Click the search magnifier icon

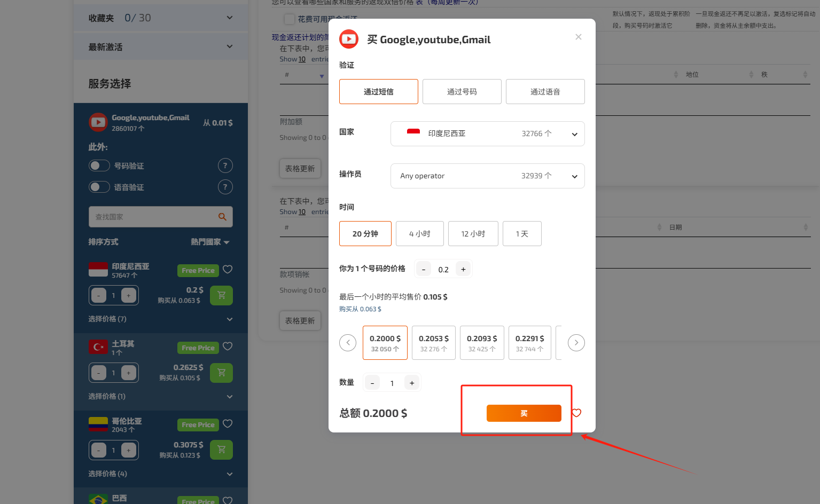(x=222, y=217)
